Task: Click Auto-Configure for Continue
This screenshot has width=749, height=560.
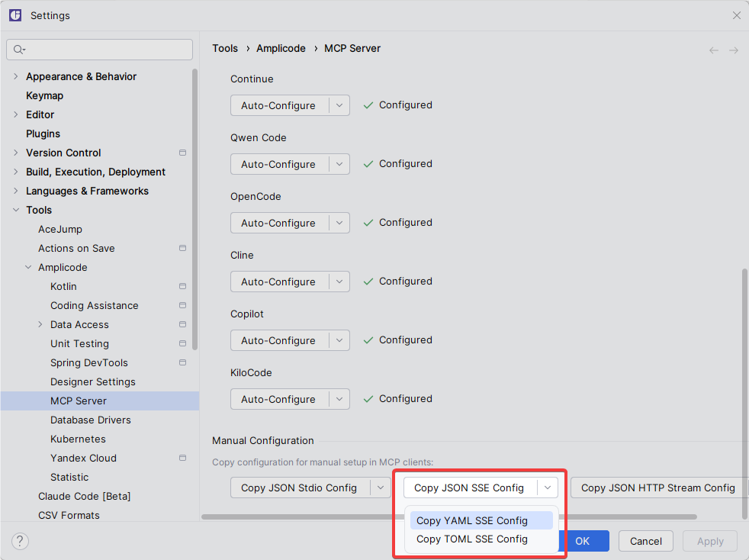Action: point(279,105)
